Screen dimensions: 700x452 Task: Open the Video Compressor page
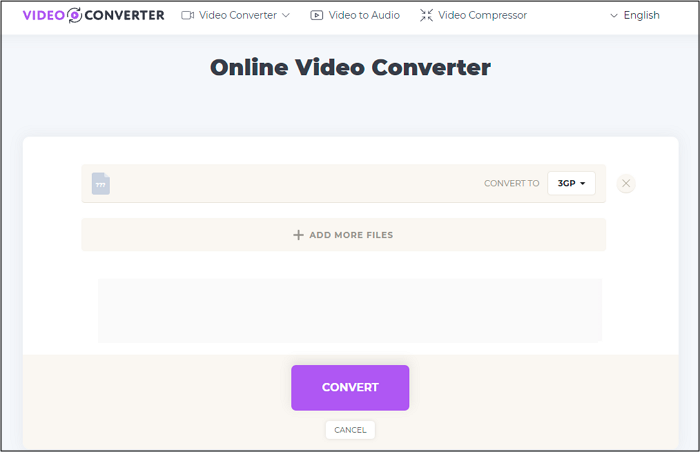[x=482, y=15]
